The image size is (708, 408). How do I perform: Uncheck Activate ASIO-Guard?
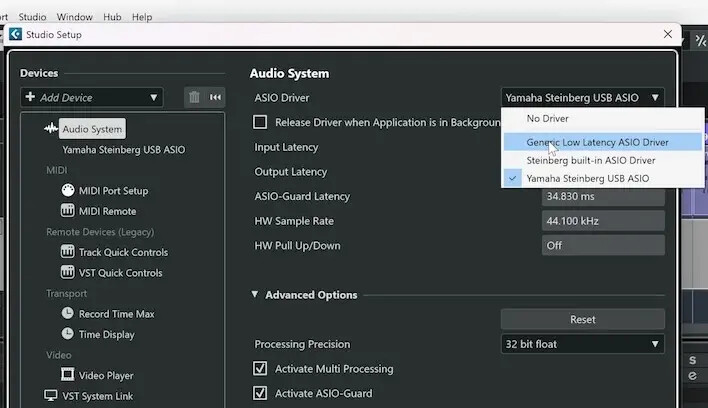tap(260, 393)
